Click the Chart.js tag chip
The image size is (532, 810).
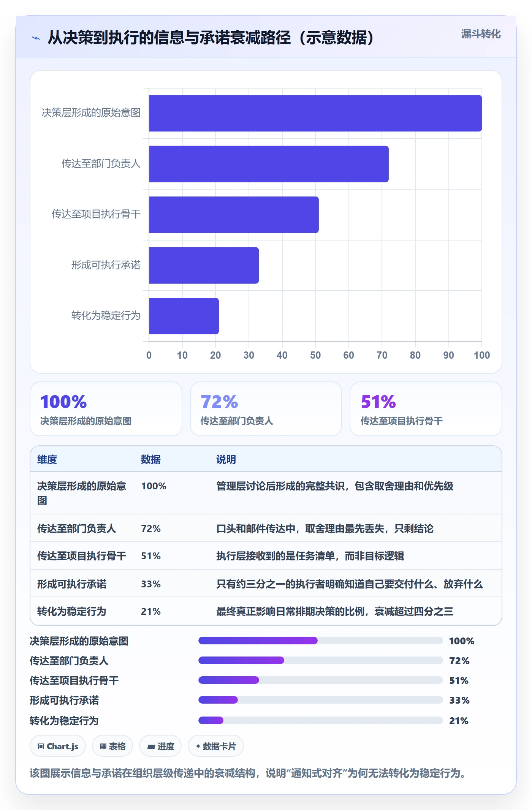click(x=58, y=746)
